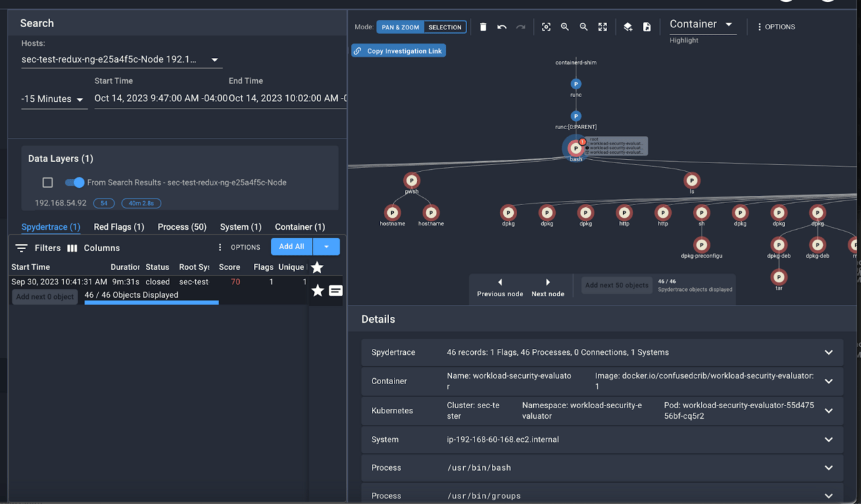Click the export file icon in toolbar

(647, 27)
